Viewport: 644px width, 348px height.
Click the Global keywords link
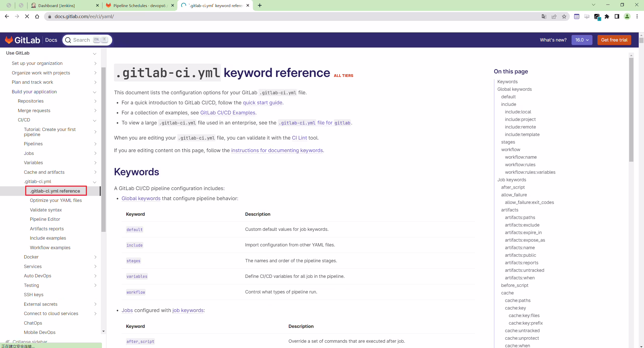point(141,198)
